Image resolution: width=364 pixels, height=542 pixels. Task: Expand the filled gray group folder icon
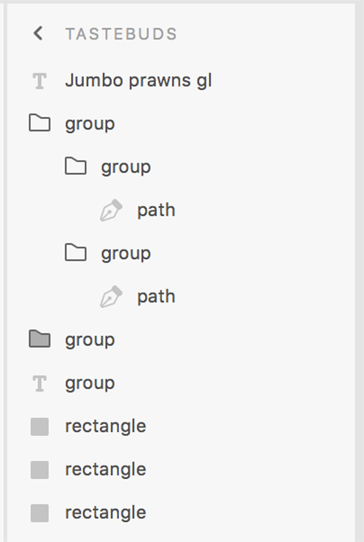(39, 339)
